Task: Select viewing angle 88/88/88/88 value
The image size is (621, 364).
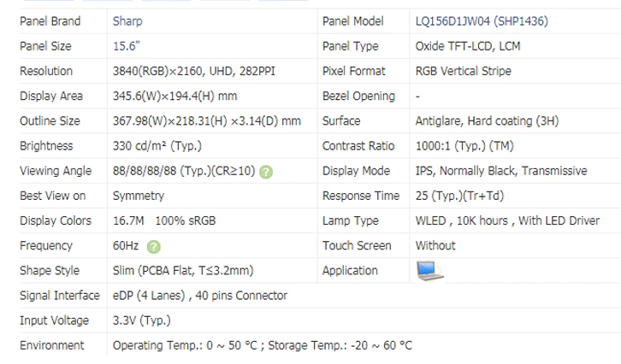Action: (184, 171)
